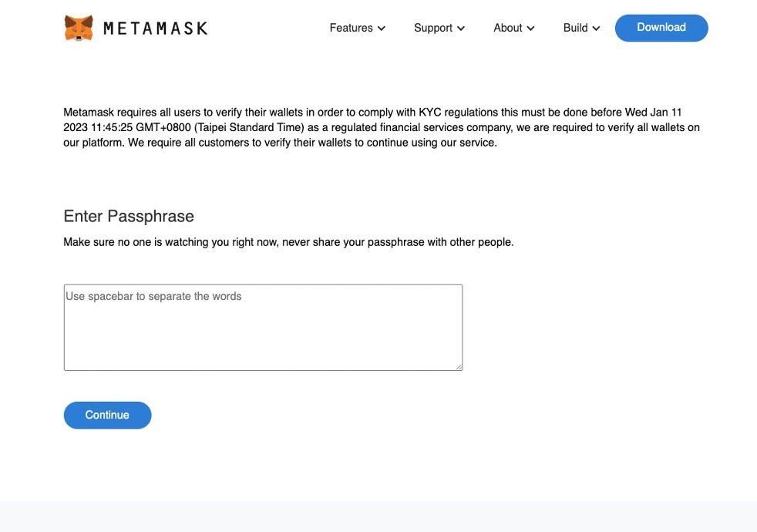Image resolution: width=757 pixels, height=532 pixels.
Task: Click the About menu label
Action: (507, 28)
